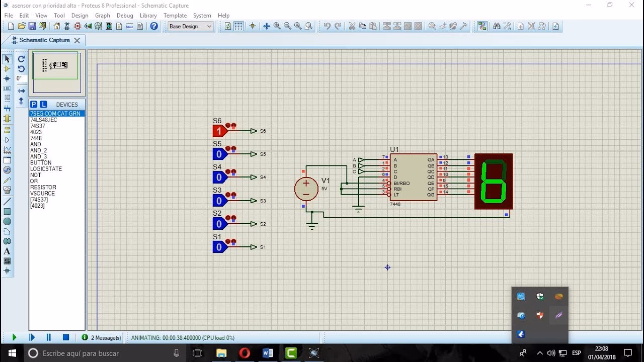The image size is (644, 362).
Task: Toggle the S1 logic state input
Action: [219, 247]
